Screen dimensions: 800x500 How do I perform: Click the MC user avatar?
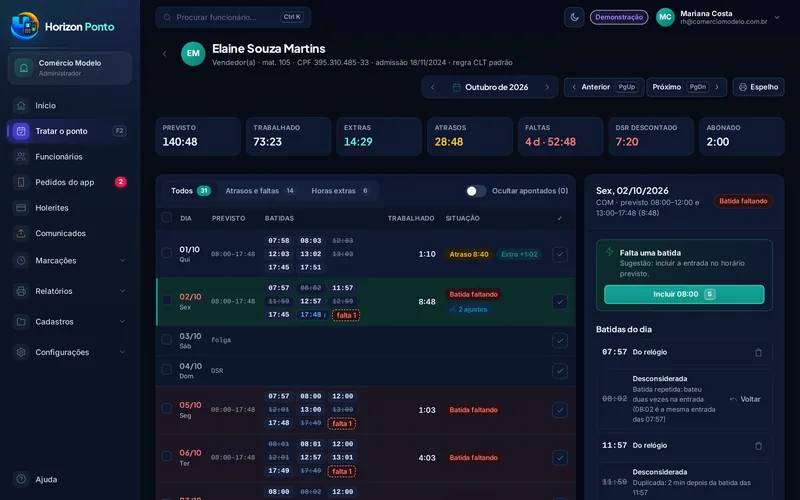point(665,17)
